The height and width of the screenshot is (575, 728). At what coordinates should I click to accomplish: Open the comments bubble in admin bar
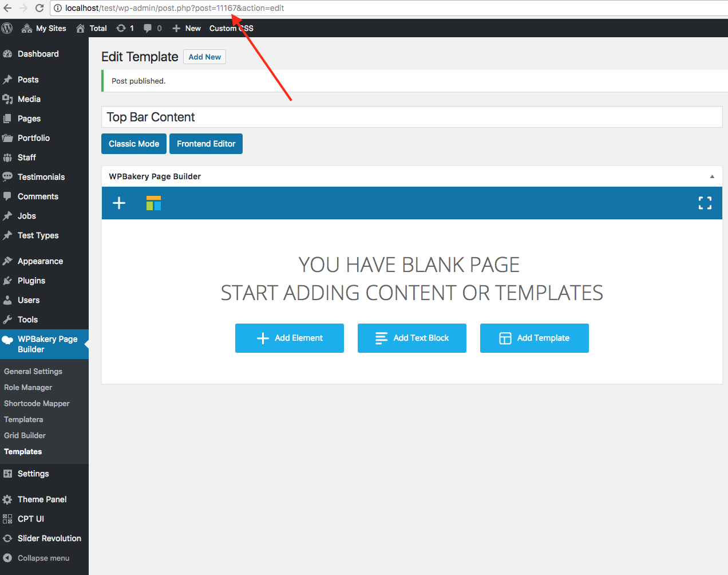[x=153, y=28]
